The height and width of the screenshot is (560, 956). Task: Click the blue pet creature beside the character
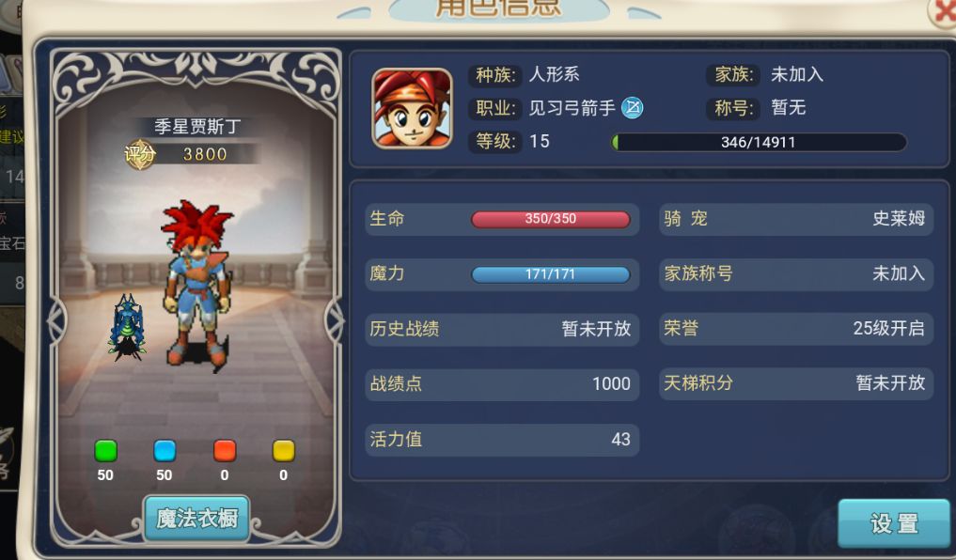tap(128, 327)
